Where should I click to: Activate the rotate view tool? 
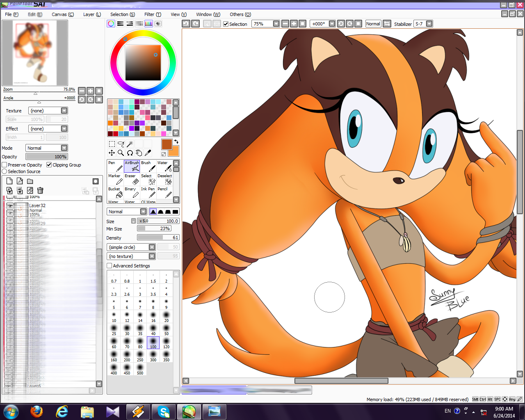point(130,153)
